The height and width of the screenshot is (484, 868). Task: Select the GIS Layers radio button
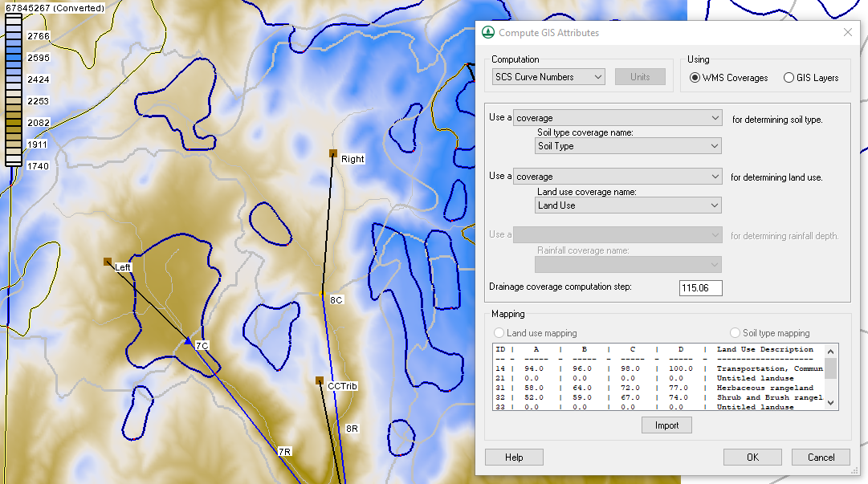click(x=789, y=78)
